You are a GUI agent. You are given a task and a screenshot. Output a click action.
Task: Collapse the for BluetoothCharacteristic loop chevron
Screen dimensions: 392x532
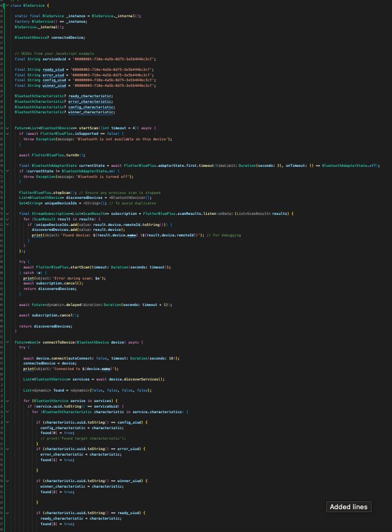[x=6, y=411]
